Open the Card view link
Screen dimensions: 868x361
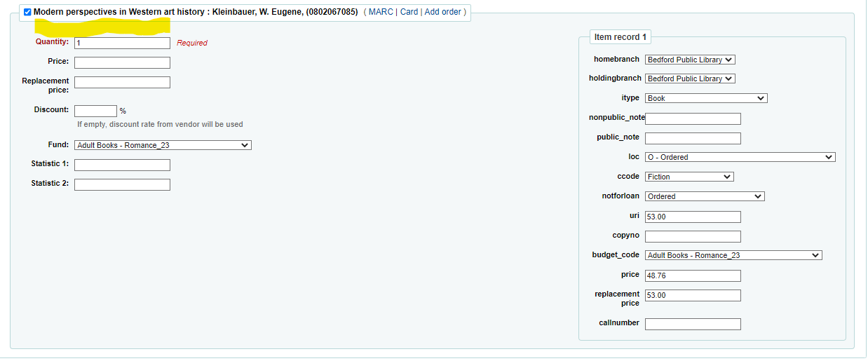coord(409,12)
